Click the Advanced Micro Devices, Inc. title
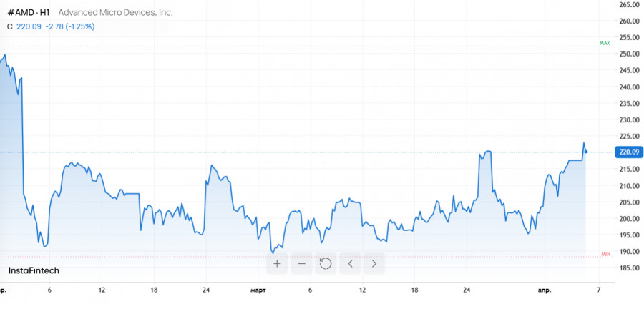644x309 pixels. click(x=115, y=13)
